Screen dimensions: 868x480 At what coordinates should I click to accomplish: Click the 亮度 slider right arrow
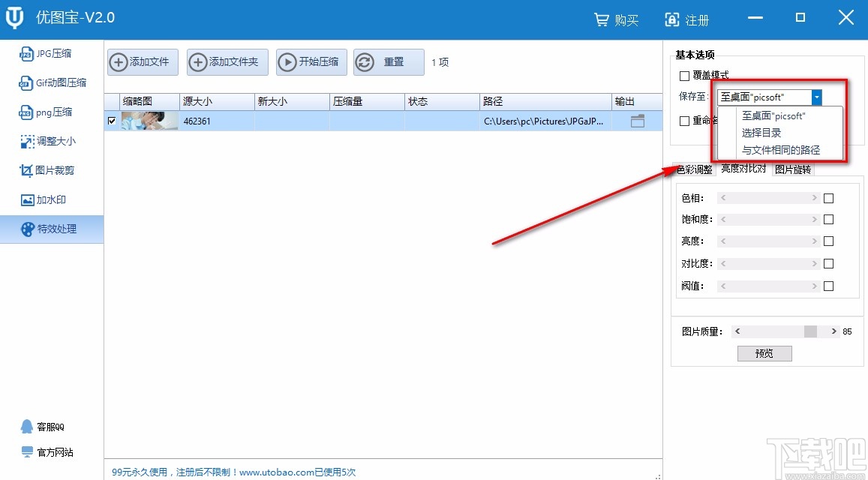[814, 241]
